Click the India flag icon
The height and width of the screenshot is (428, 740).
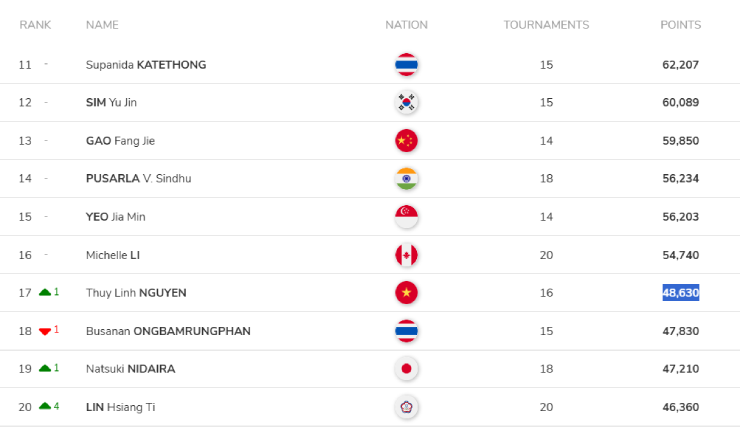(406, 178)
